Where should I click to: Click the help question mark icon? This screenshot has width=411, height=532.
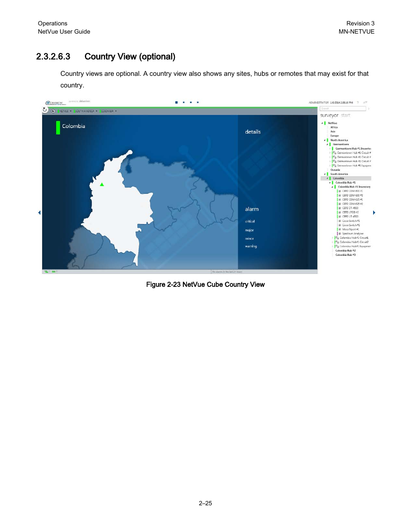tap(358, 103)
